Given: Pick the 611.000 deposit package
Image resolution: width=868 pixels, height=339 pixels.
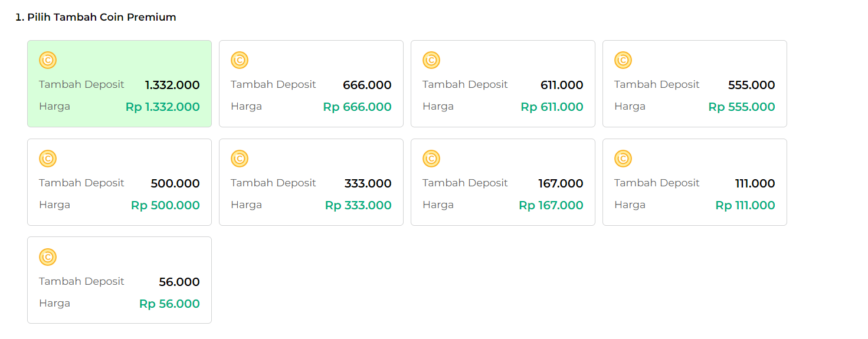Looking at the screenshot, I should [x=503, y=84].
